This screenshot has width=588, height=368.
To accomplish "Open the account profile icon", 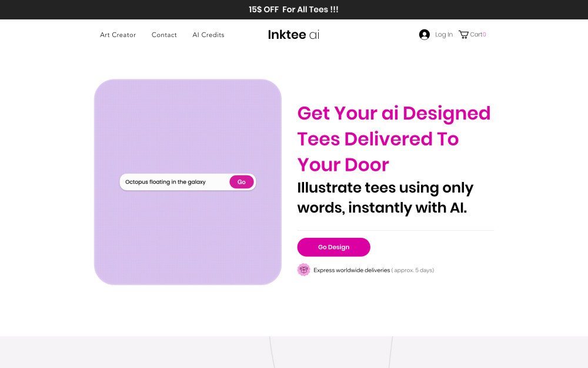I will [x=424, y=34].
